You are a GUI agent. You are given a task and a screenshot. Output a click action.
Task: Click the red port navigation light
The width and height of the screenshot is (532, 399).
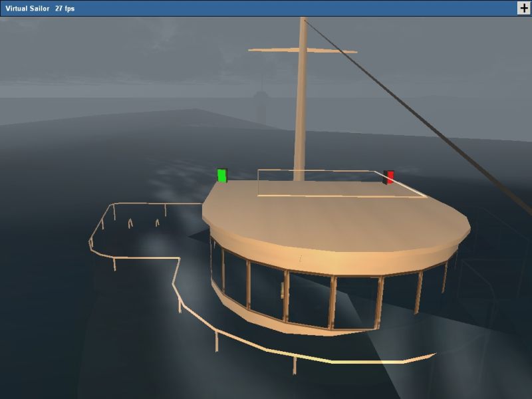pos(389,178)
